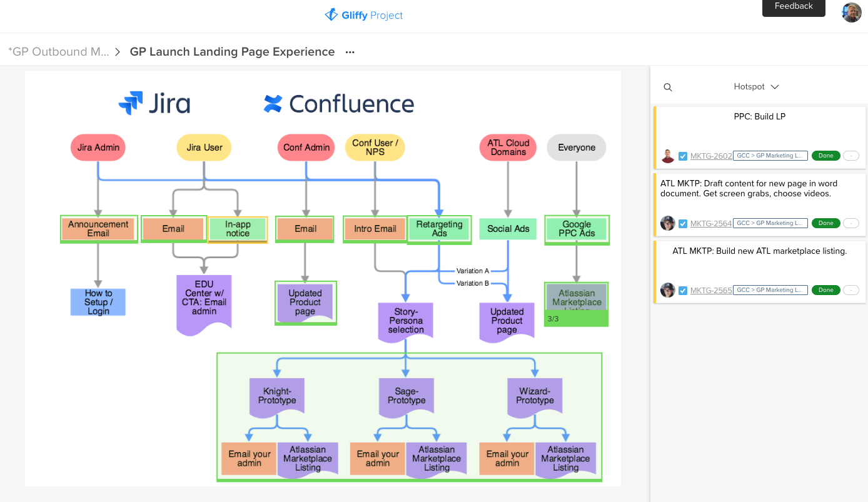Click the Confluence logo in the diagram
The width and height of the screenshot is (868, 502).
click(x=338, y=103)
